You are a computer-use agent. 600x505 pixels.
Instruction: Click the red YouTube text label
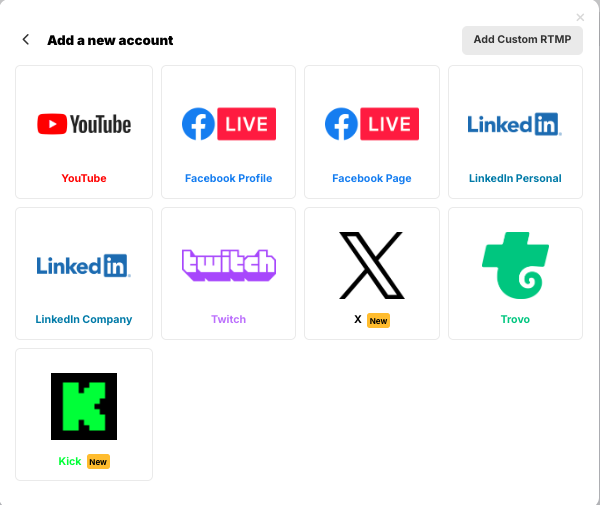point(84,178)
